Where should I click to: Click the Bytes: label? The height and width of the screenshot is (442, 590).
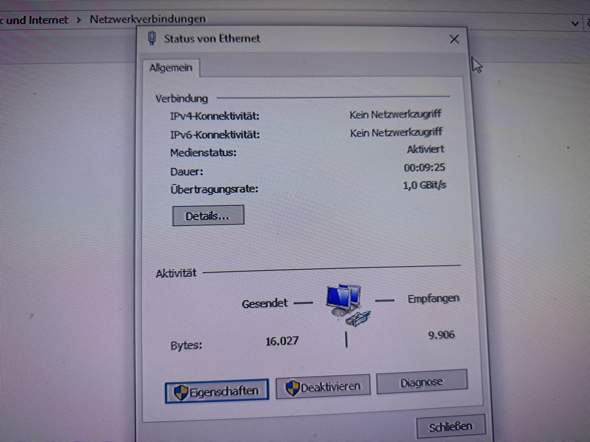coord(186,345)
